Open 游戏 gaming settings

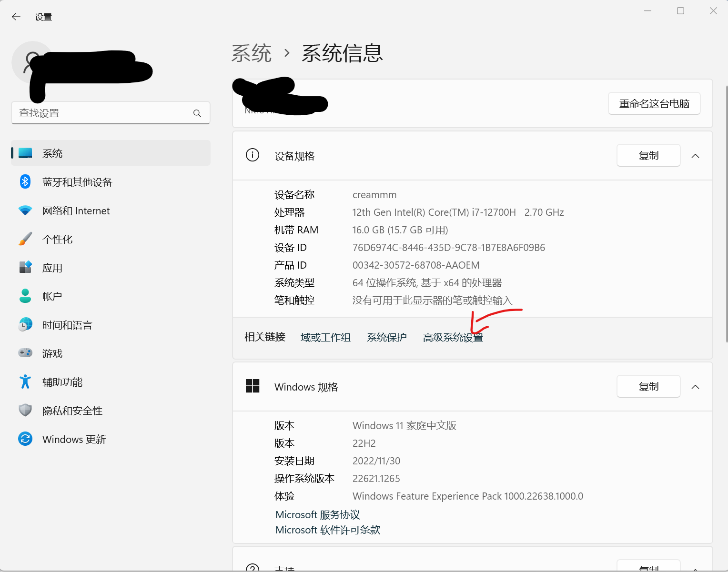coord(52,354)
